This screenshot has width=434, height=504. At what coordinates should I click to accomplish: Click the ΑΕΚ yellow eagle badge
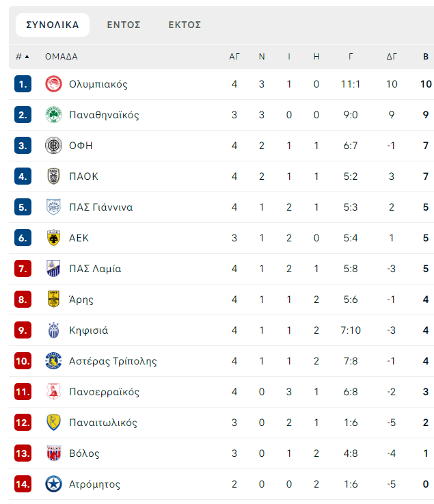53,238
